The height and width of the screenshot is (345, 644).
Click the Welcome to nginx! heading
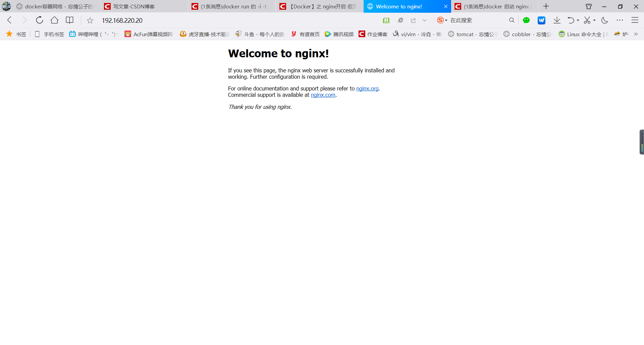pyautogui.click(x=278, y=54)
